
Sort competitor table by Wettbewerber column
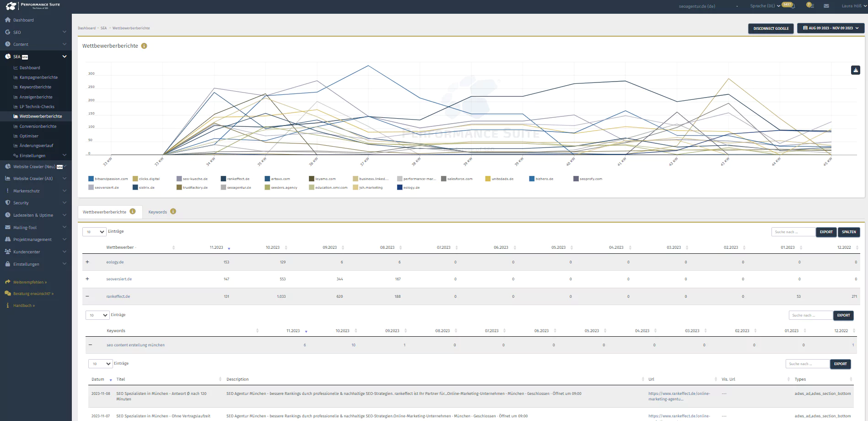[141, 247]
